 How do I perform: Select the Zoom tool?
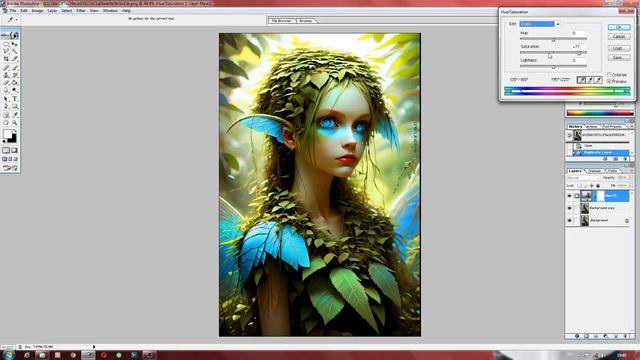click(x=15, y=122)
